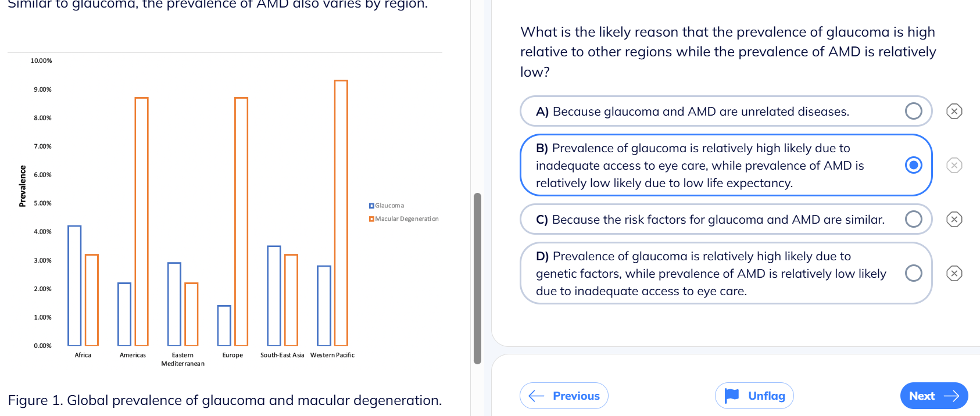980x416 pixels.
Task: Click the dismiss icon next to answer B
Action: pos(954,166)
